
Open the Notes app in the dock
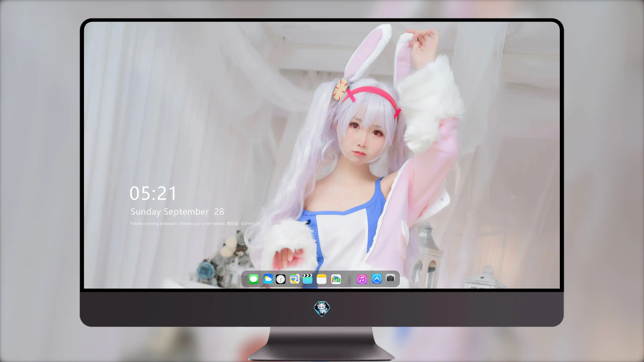tap(321, 279)
